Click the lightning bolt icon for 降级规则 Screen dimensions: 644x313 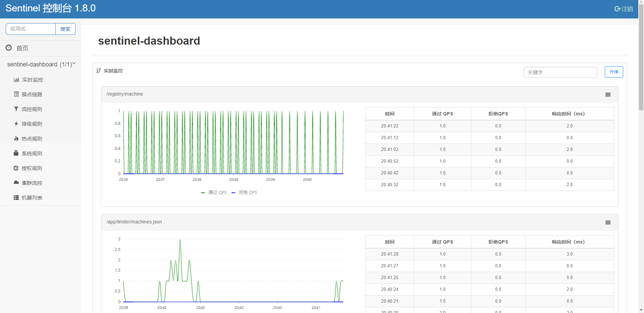[x=16, y=124]
